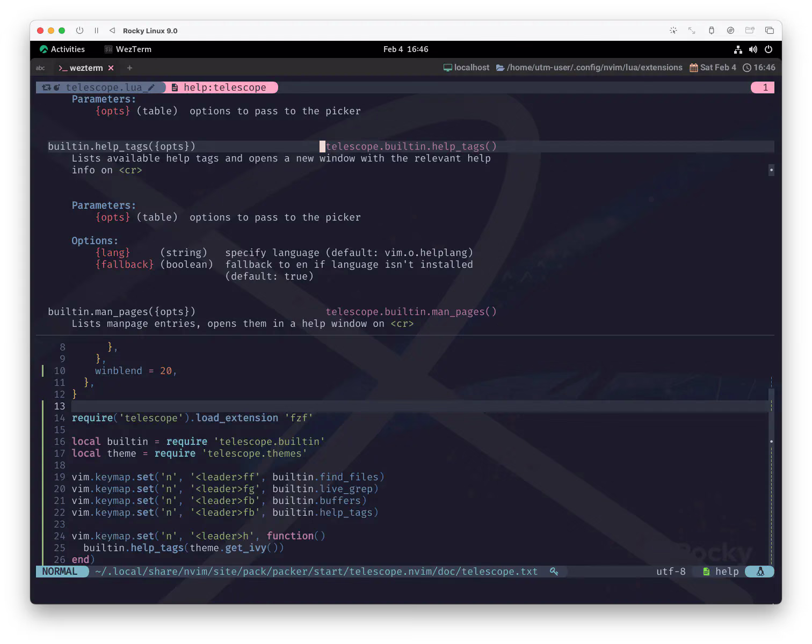Image resolution: width=812 pixels, height=644 pixels.
Task: Click line number 13 in the gutter
Action: (x=59, y=406)
